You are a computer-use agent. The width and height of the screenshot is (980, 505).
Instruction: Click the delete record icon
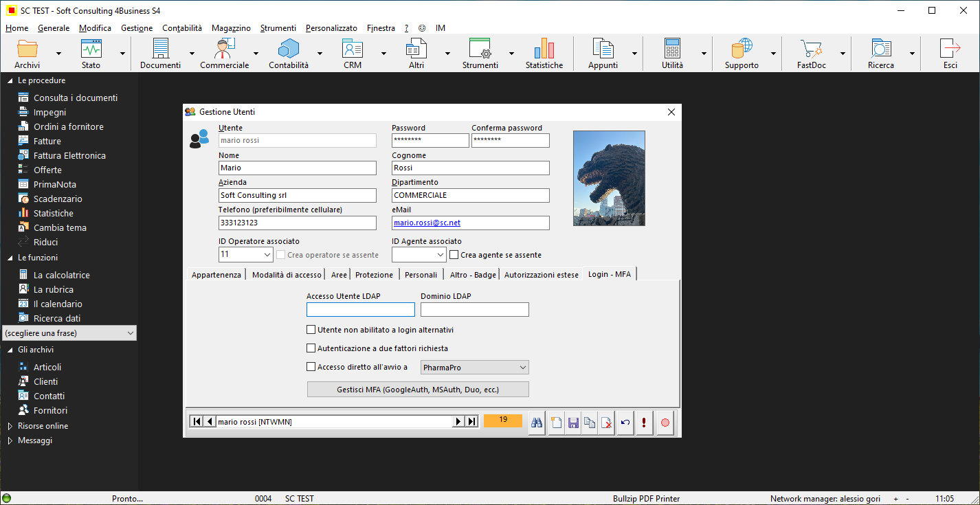click(606, 423)
